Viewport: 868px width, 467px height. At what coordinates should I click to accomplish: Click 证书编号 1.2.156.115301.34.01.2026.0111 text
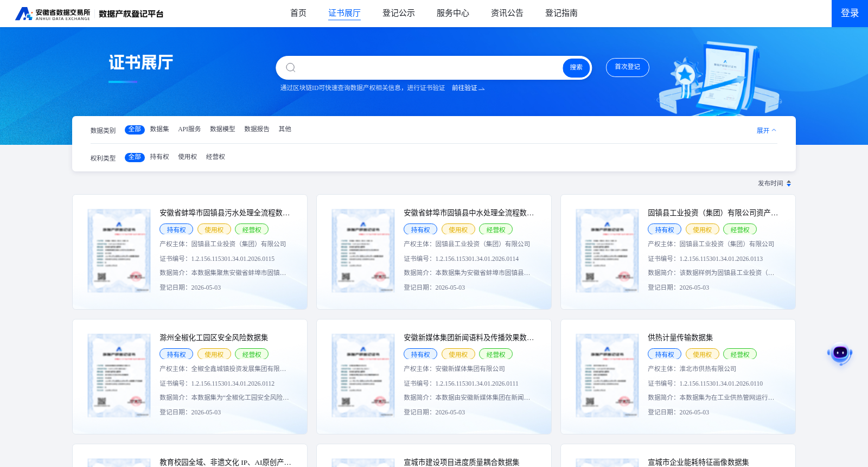click(x=461, y=383)
